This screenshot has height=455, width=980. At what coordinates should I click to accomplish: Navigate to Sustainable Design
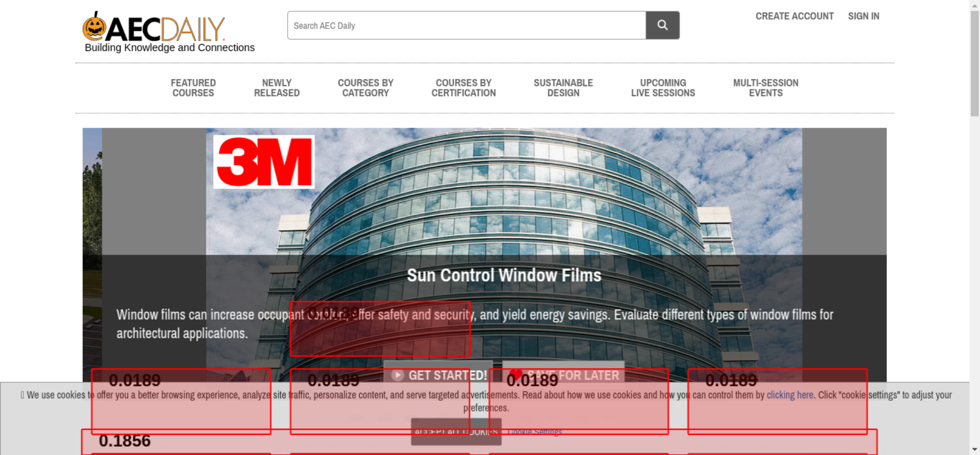[563, 88]
